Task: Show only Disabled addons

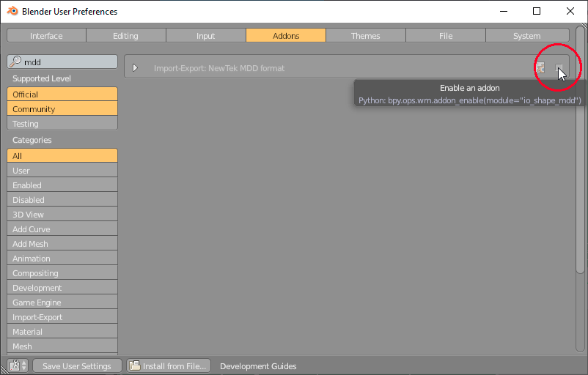Action: [62, 200]
